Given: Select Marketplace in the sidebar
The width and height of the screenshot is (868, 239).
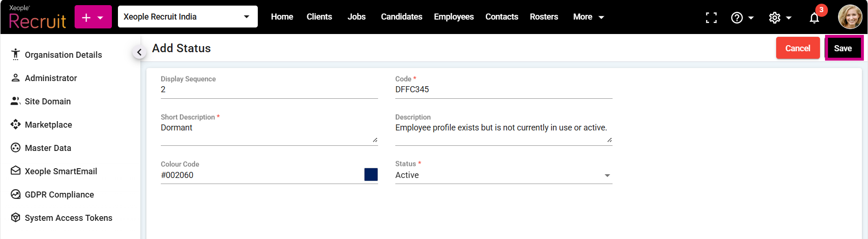Looking at the screenshot, I should click(48, 125).
